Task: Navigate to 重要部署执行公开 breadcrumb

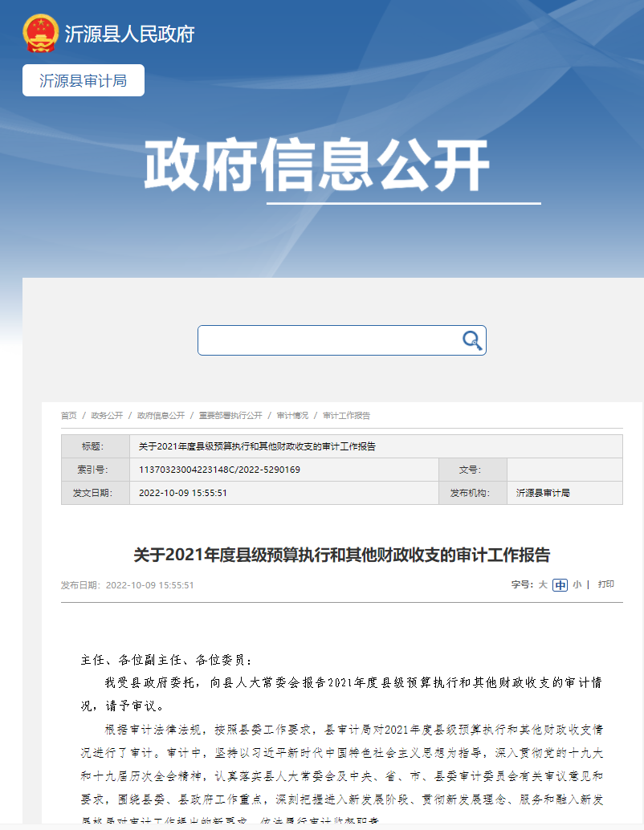Action: [x=230, y=416]
